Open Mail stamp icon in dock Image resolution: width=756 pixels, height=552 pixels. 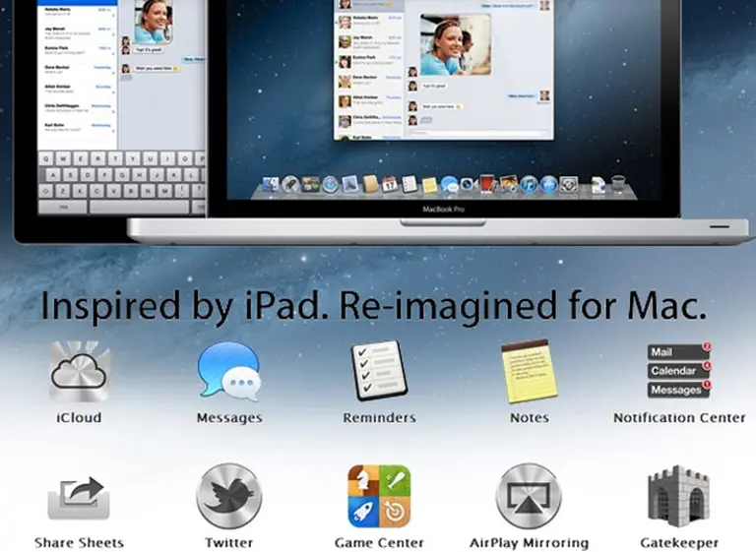(x=350, y=184)
